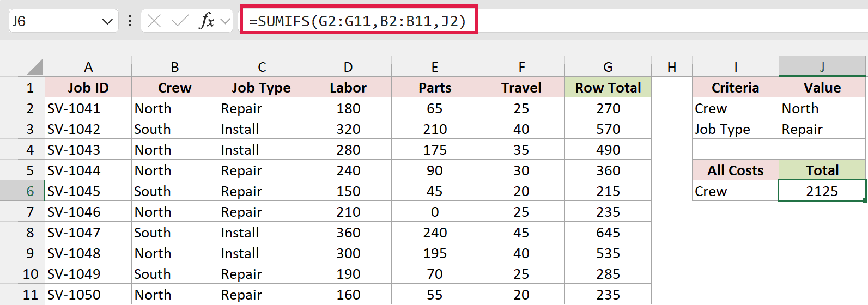Click the Job ID header cell

(88, 88)
